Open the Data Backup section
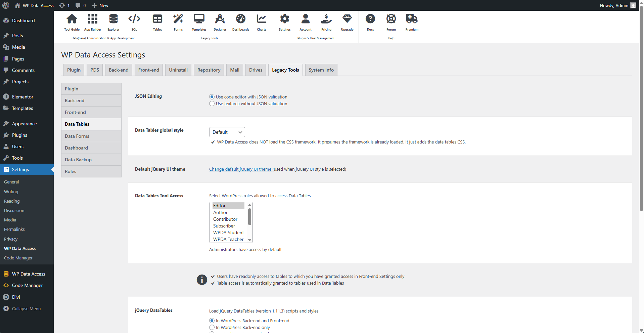 pos(78,159)
